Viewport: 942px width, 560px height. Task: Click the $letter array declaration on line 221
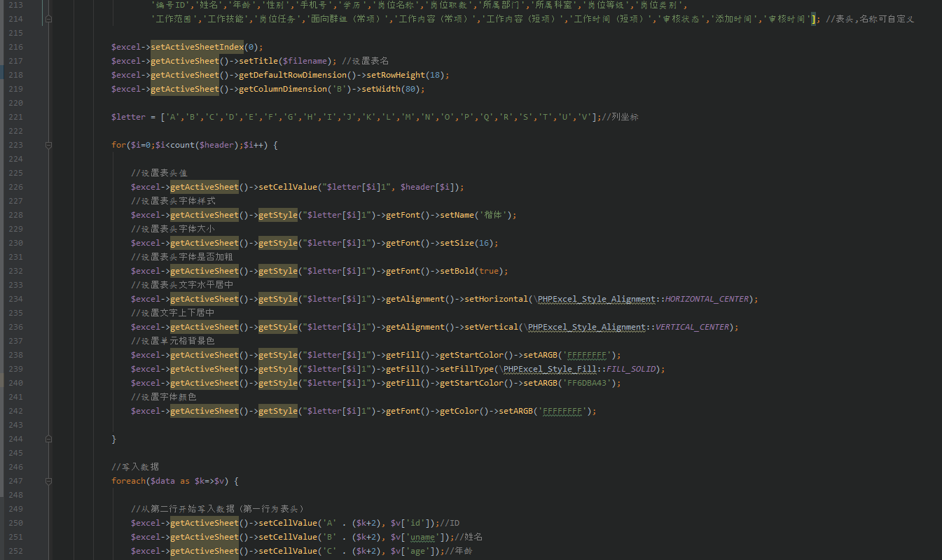[x=130, y=117]
